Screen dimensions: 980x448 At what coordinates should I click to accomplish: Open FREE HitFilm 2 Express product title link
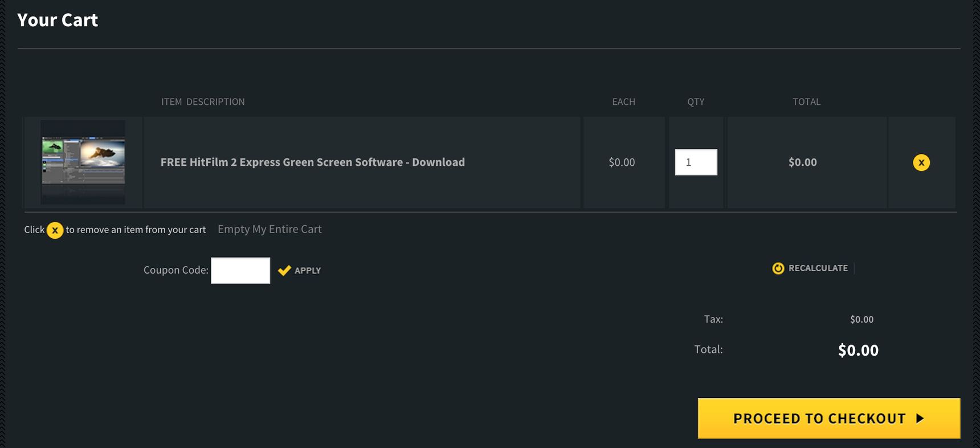tap(313, 162)
